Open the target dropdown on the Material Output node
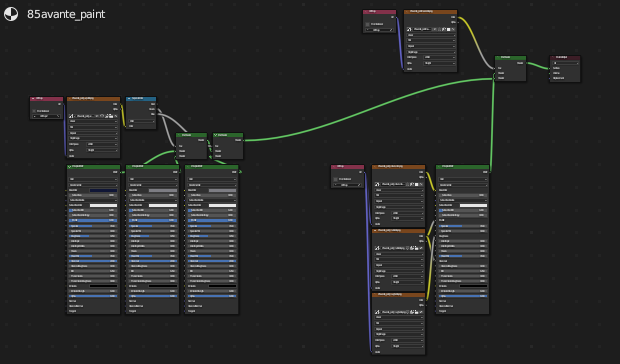Screen dimensions: 620x364 (x=566, y=63)
